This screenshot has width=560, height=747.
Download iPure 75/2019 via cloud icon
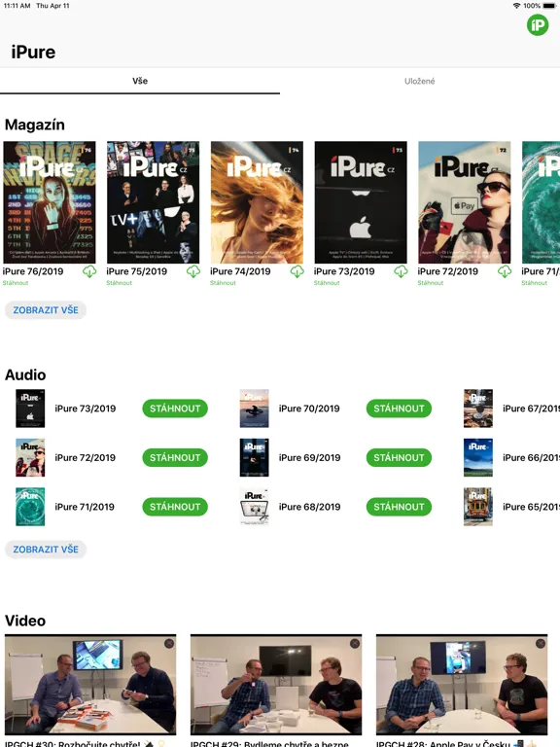pyautogui.click(x=193, y=271)
